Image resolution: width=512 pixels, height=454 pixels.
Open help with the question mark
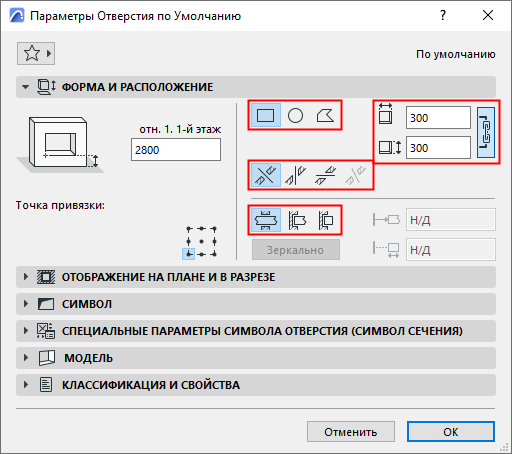click(x=443, y=15)
